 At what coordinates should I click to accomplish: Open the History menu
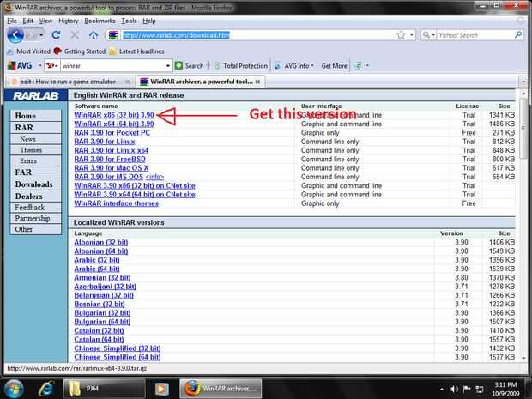tap(68, 21)
